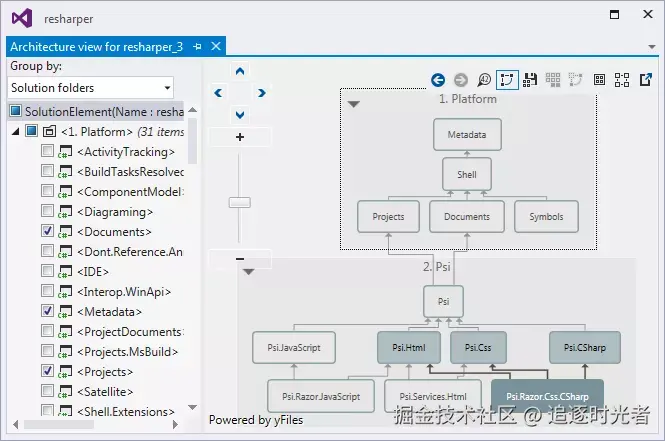Click the export diagram icon

tap(645, 79)
